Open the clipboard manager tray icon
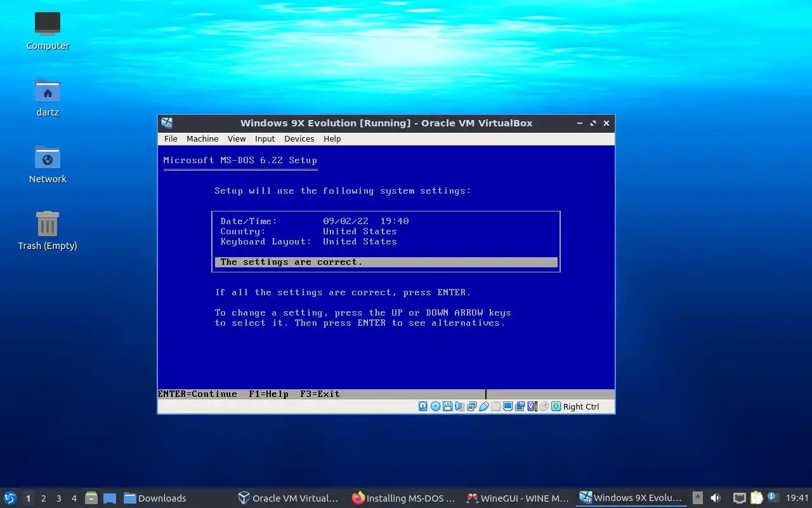The width and height of the screenshot is (812, 508). 756,498
